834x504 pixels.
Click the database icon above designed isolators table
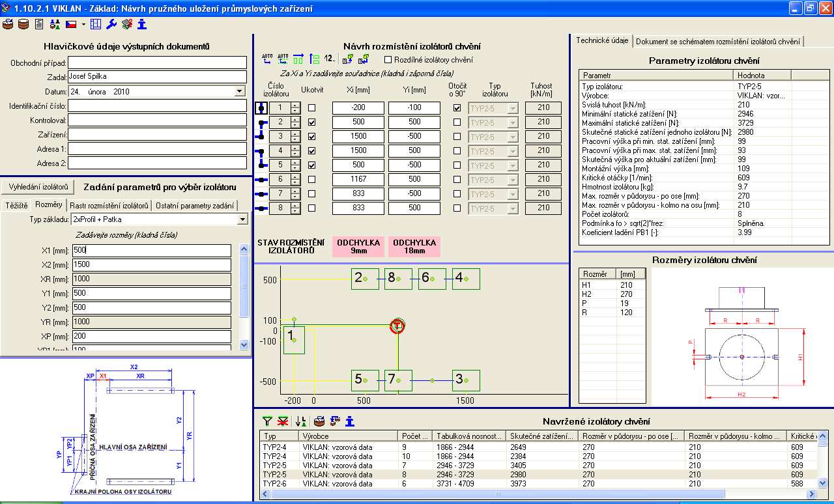319,421
